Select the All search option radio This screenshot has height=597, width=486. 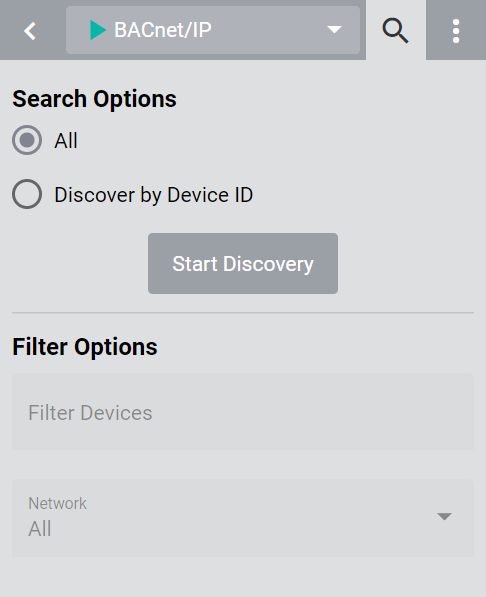(27, 140)
